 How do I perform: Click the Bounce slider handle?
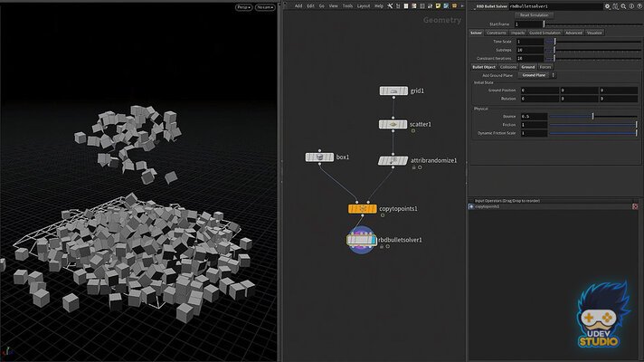coord(593,116)
